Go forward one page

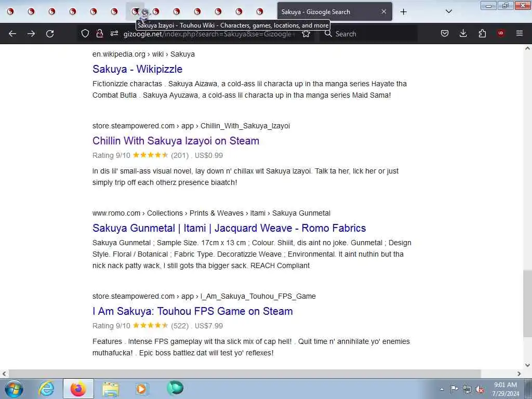pos(31,34)
